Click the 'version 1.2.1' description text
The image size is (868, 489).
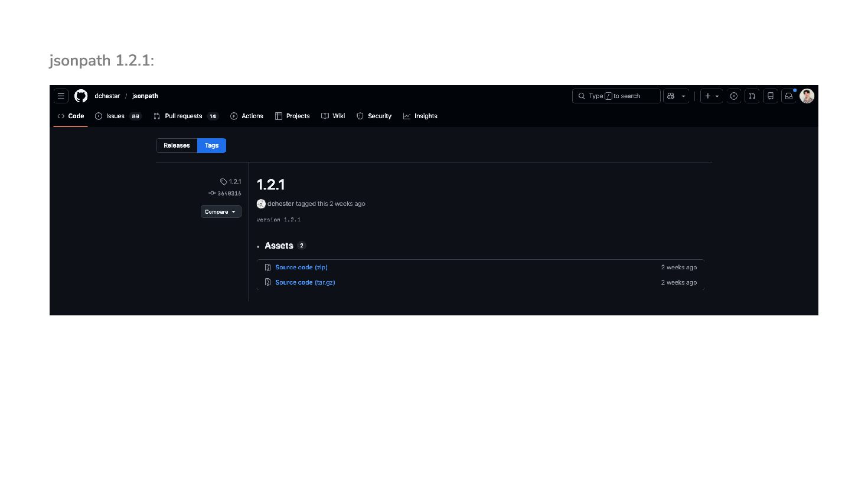279,220
